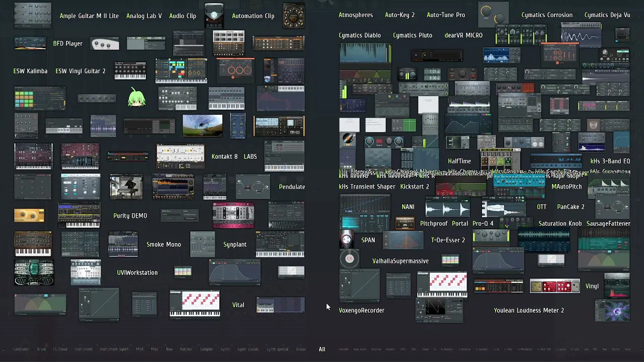Select the LABS instrument
This screenshot has height=362, width=644.
[251, 156]
